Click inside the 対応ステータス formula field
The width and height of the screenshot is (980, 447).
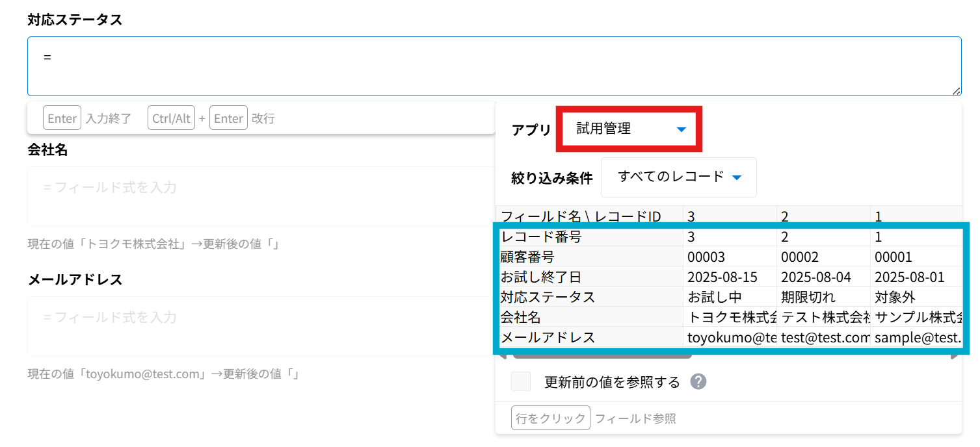494,66
